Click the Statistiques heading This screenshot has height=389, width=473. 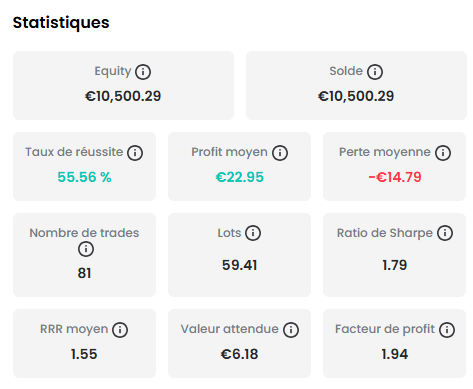(61, 23)
